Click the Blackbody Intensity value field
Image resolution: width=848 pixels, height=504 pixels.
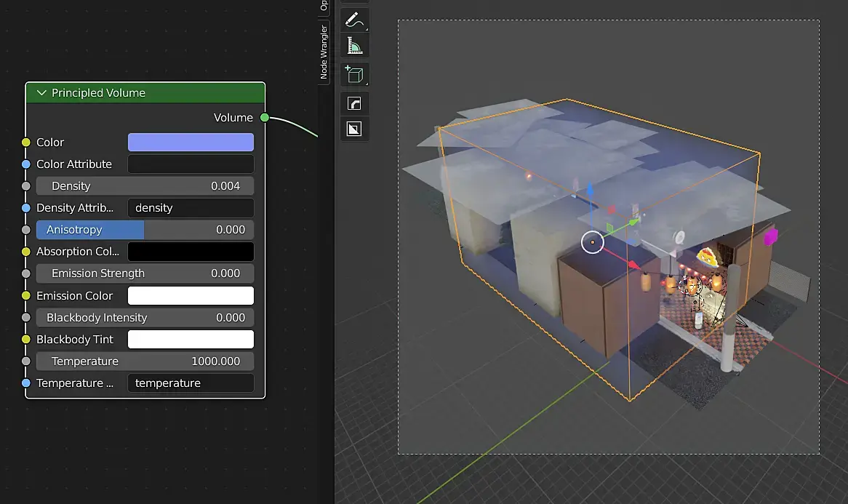click(145, 318)
